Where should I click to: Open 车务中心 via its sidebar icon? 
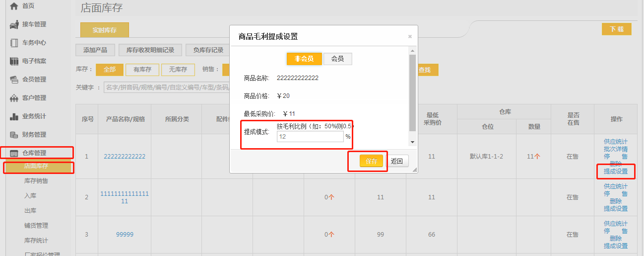coord(14,43)
